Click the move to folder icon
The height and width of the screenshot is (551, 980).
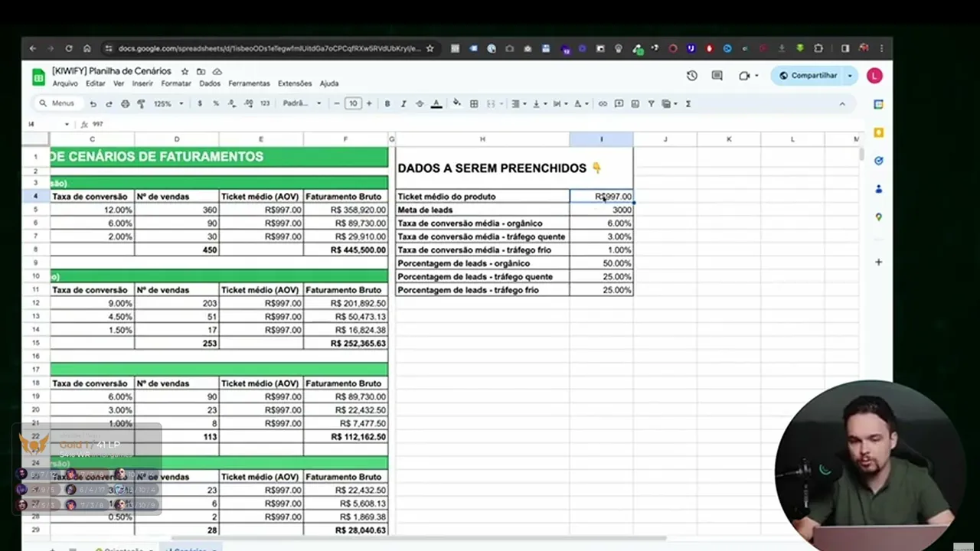201,71
